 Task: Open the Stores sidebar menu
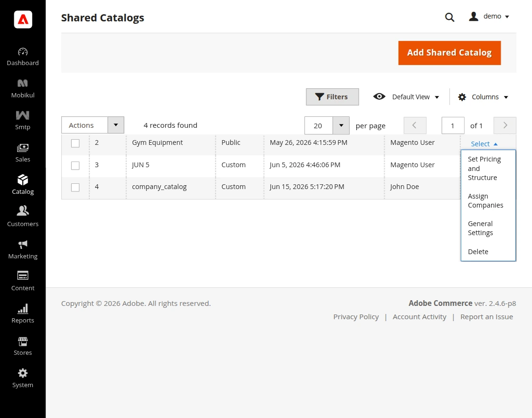23,346
